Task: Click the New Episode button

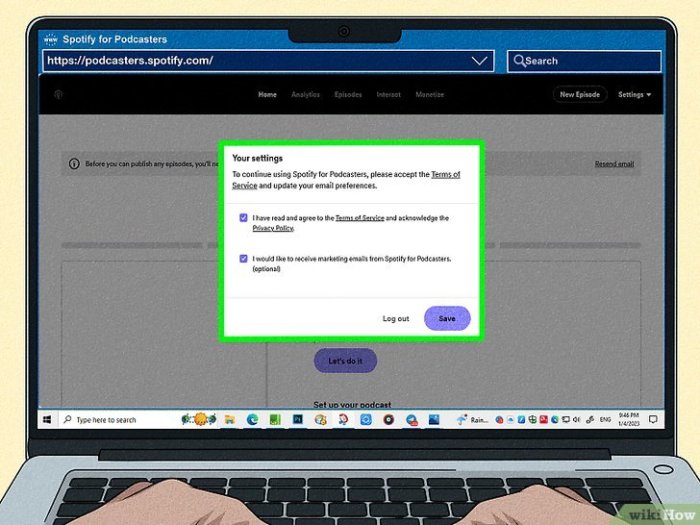Action: pyautogui.click(x=580, y=95)
